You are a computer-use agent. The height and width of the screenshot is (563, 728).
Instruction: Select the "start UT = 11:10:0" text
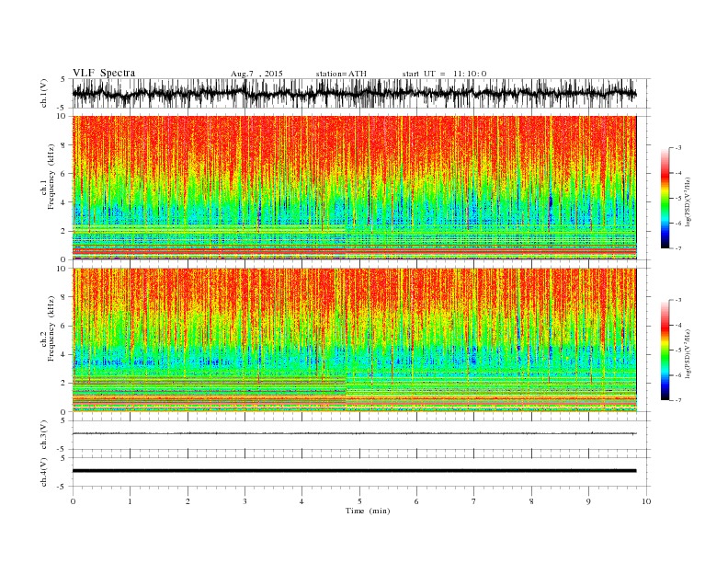(444, 74)
